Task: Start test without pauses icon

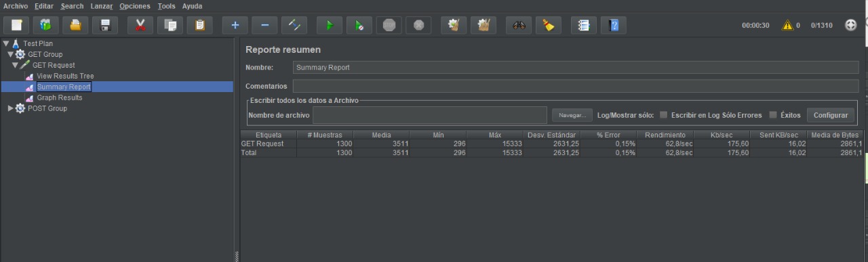Action: pos(359,25)
